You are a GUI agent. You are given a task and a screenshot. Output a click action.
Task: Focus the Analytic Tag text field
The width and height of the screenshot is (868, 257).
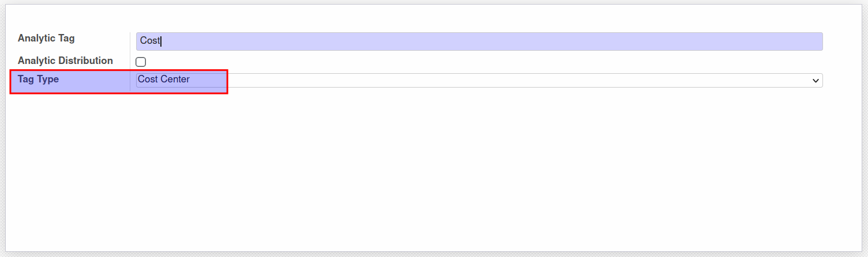(x=479, y=41)
